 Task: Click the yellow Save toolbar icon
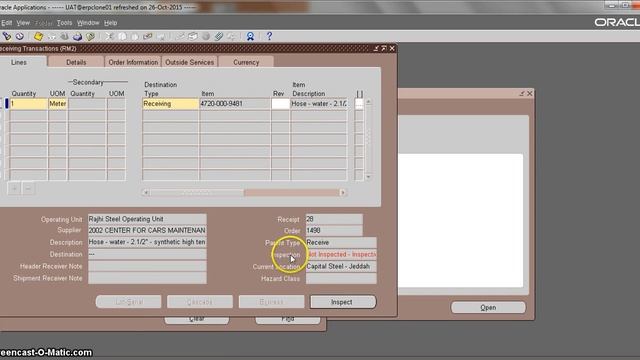pos(38,36)
